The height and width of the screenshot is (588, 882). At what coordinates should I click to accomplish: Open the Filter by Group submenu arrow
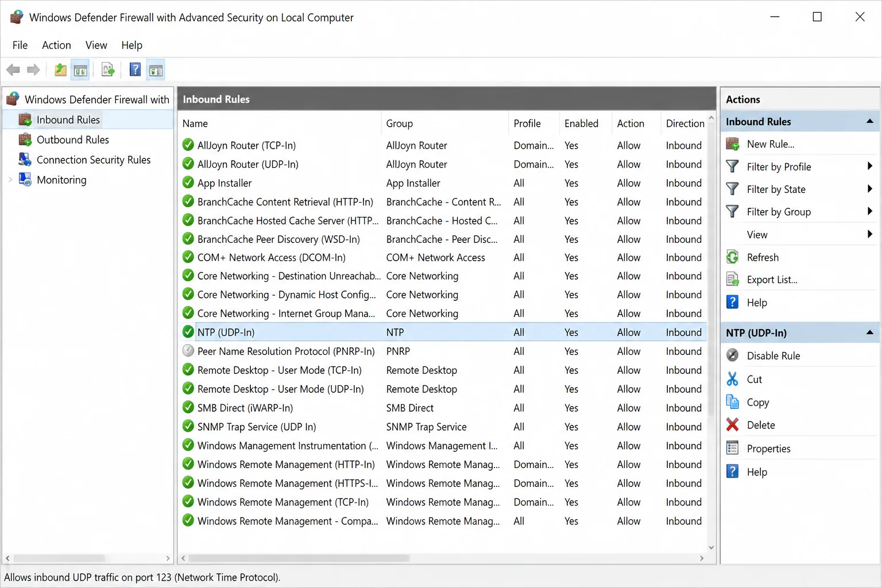pyautogui.click(x=869, y=212)
